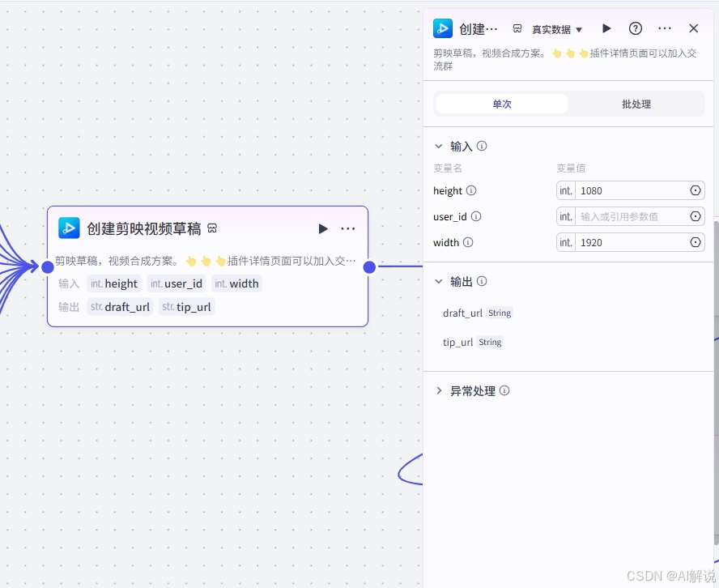Switch to the 批处理 tab
719x588 pixels.
tap(636, 104)
